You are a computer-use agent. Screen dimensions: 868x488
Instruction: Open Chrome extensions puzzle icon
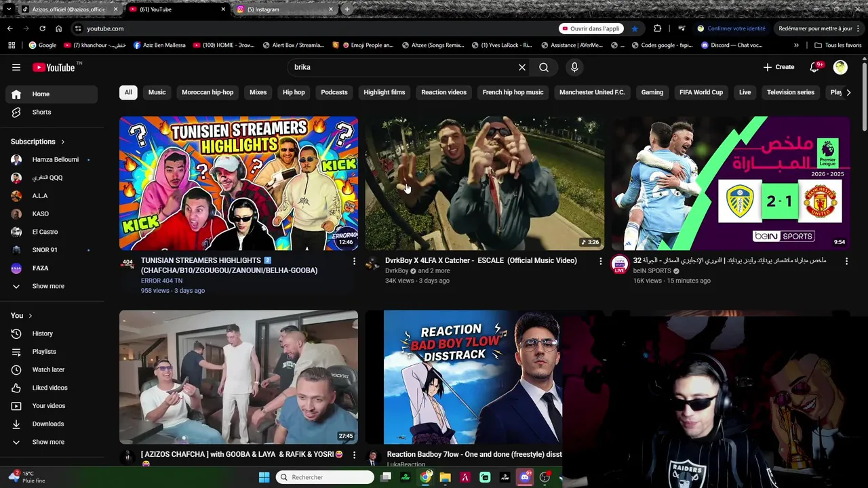(x=657, y=28)
